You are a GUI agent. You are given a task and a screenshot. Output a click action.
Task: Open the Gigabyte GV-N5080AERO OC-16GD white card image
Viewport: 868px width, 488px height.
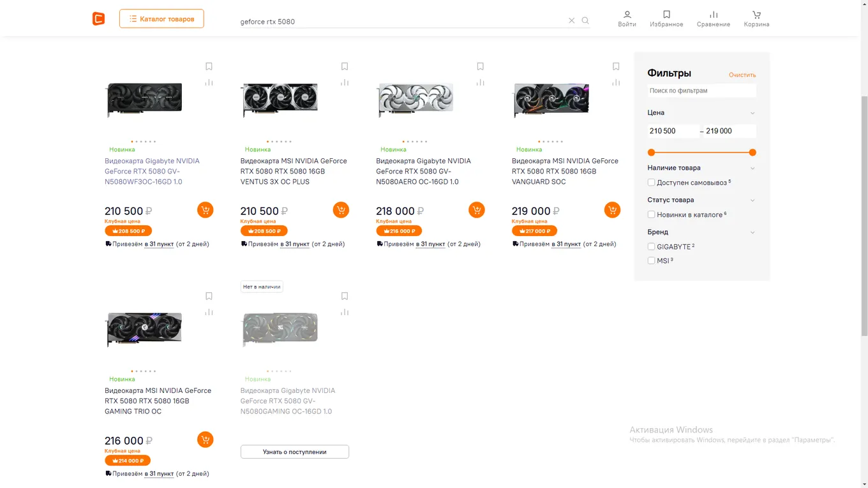coord(415,100)
